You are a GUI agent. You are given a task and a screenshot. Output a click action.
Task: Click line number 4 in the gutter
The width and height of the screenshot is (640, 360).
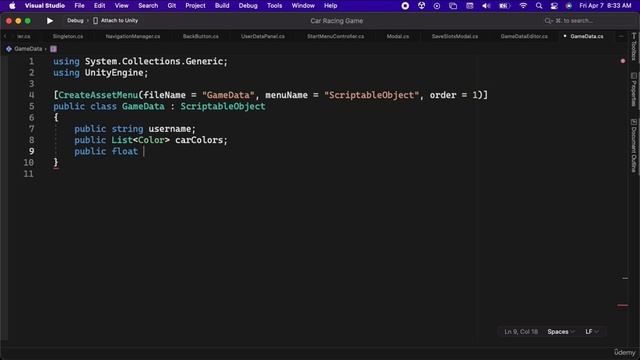pos(31,95)
